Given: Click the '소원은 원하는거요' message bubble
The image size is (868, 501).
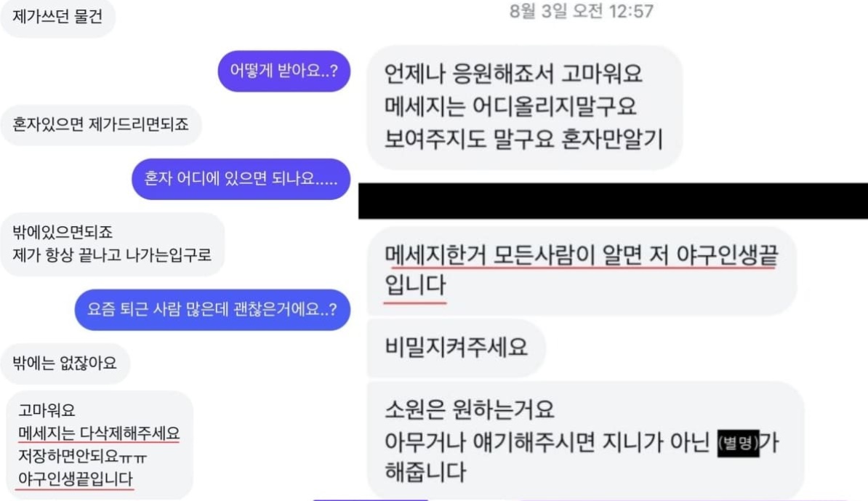Looking at the screenshot, I should pos(585,440).
